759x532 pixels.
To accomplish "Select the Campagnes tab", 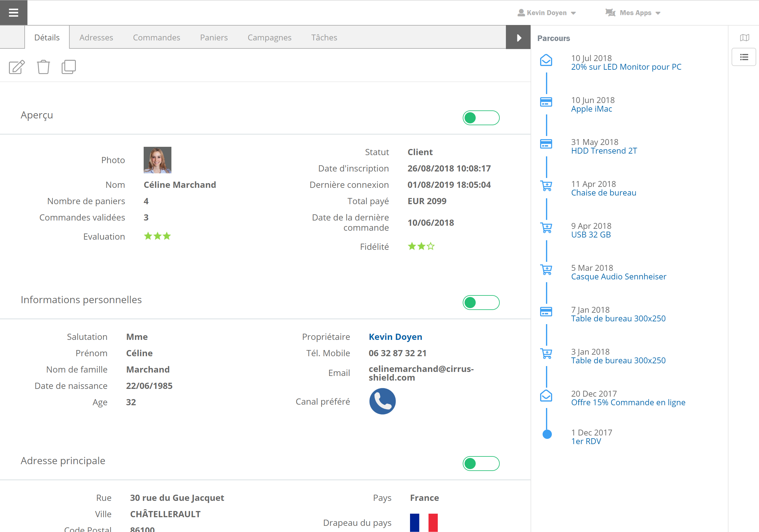I will pyautogui.click(x=268, y=37).
